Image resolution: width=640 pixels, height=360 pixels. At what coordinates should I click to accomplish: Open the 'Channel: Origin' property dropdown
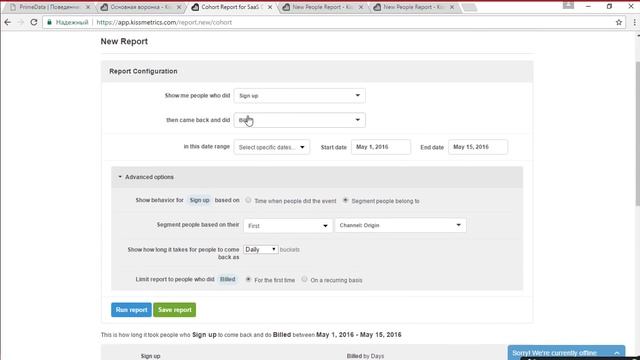click(400, 225)
